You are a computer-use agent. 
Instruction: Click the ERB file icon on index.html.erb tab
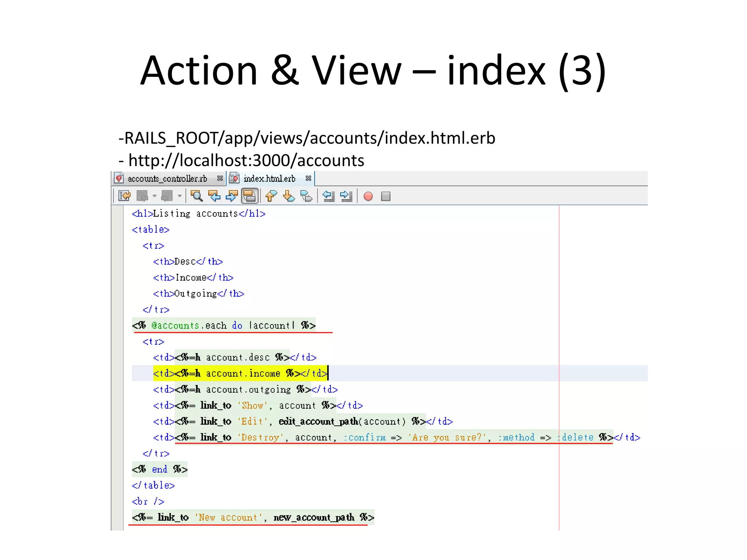[x=234, y=178]
